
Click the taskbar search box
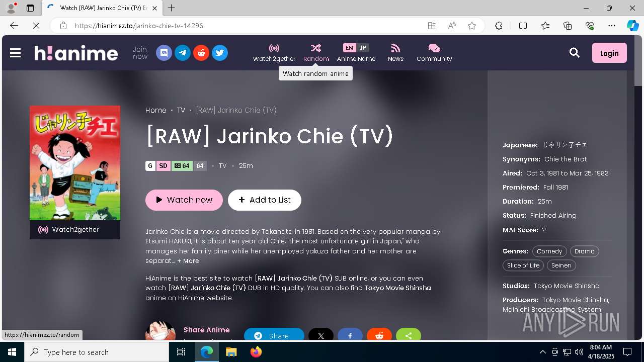coord(97,352)
